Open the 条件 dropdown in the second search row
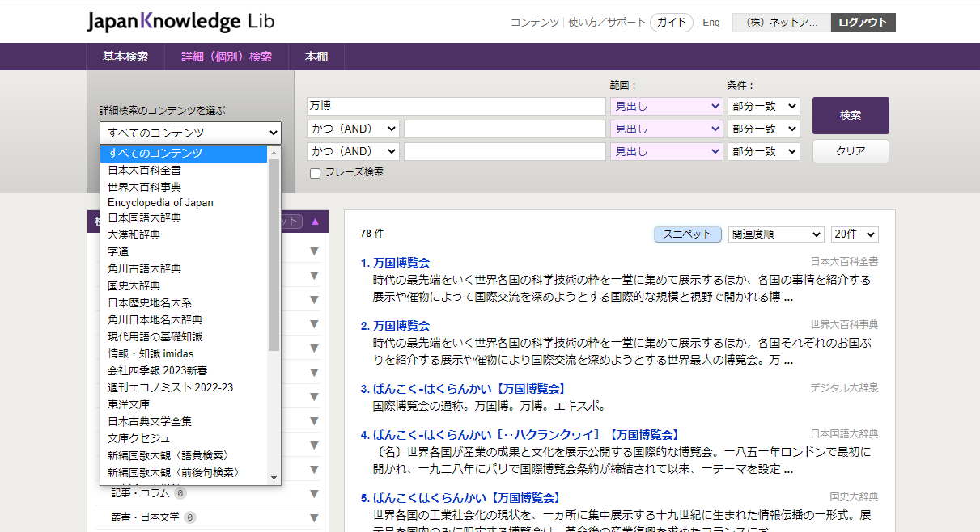 tap(764, 129)
